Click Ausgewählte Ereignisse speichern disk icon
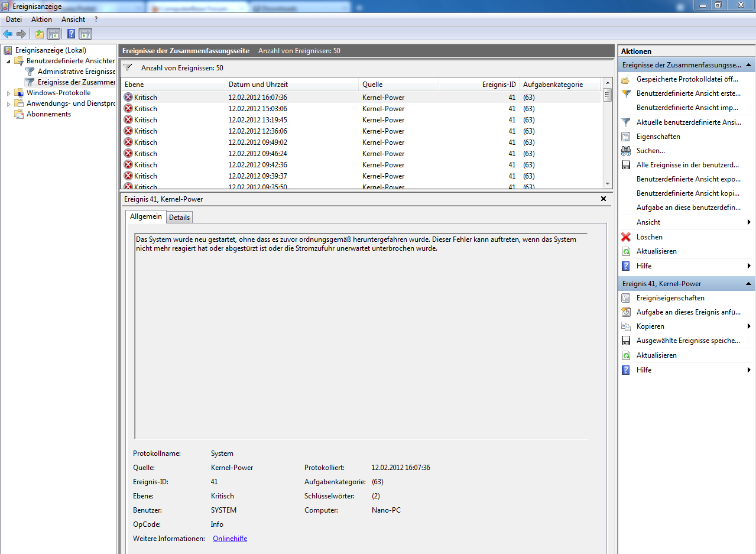The image size is (756, 554). click(x=626, y=341)
